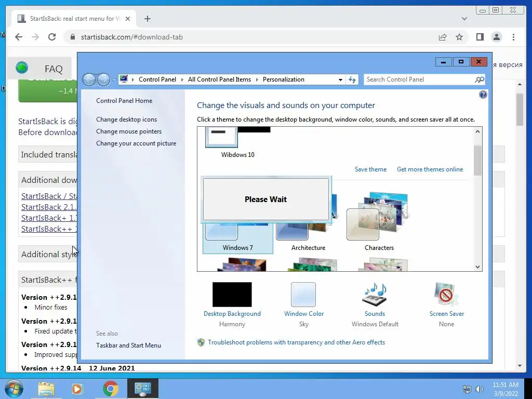
Task: Click Get more themes online
Action: click(x=430, y=169)
